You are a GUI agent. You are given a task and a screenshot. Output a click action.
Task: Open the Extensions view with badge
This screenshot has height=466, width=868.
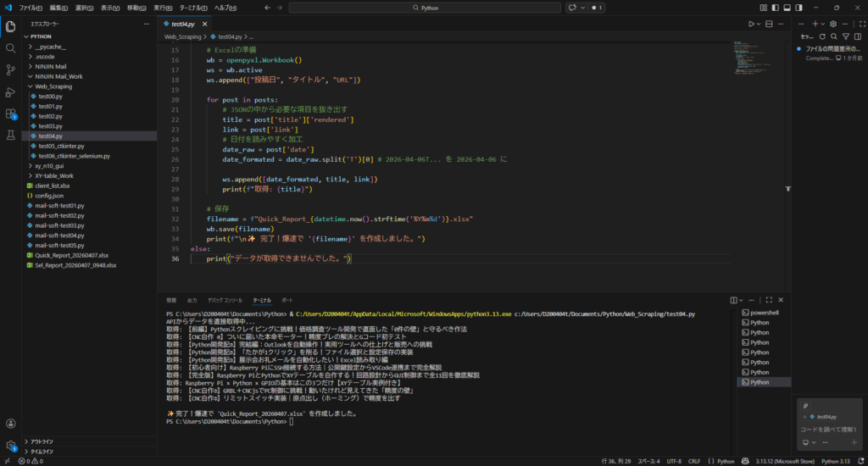(11, 114)
